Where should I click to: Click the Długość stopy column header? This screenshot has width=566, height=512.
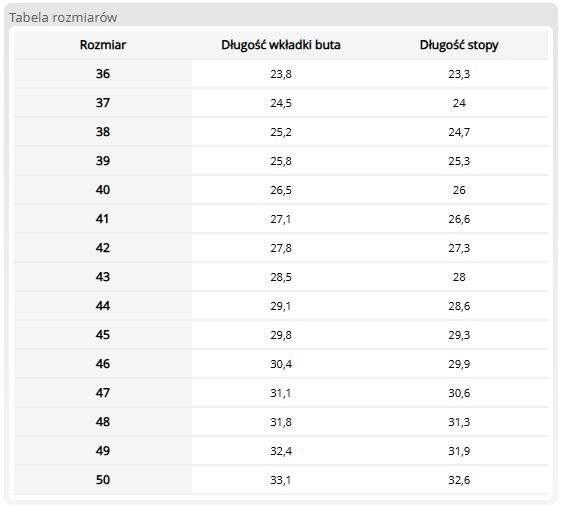point(459,45)
